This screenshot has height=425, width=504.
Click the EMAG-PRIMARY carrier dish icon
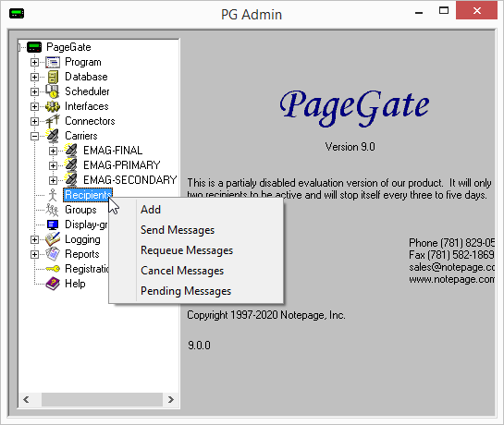pos(70,165)
